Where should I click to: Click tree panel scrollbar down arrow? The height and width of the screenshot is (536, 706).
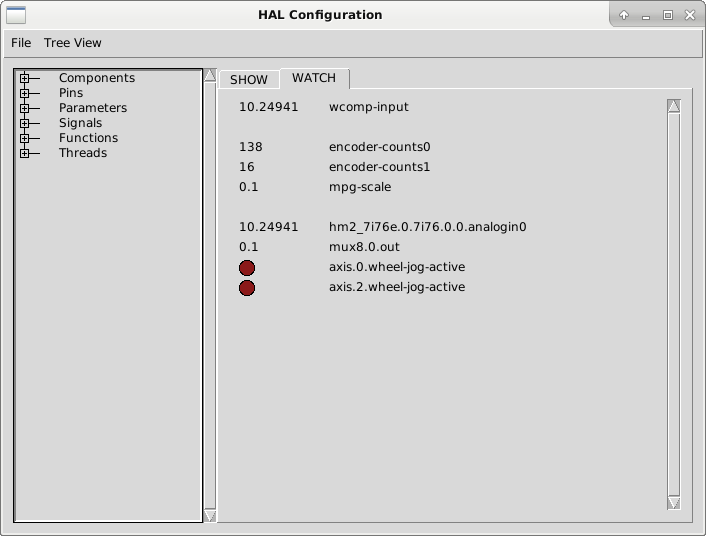tap(210, 515)
